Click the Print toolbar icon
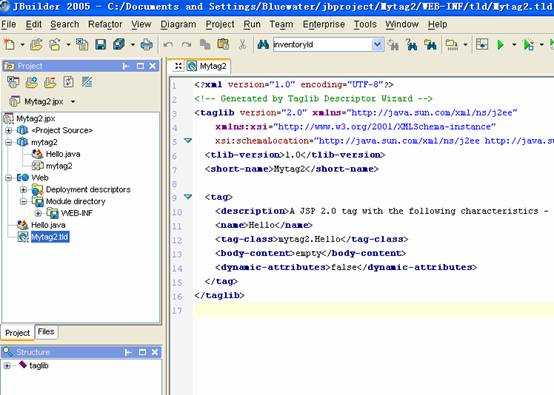Image resolution: width=554 pixels, height=395 pixels. tap(146, 45)
